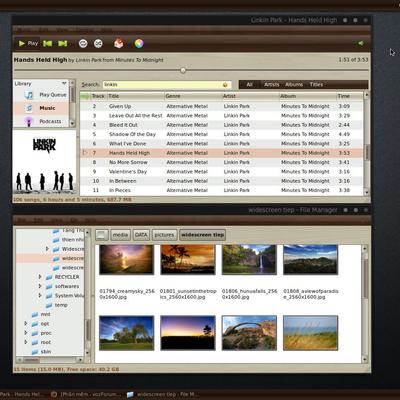This screenshot has height=400, width=400.
Task: Select the song Given Up
Action: (222, 106)
